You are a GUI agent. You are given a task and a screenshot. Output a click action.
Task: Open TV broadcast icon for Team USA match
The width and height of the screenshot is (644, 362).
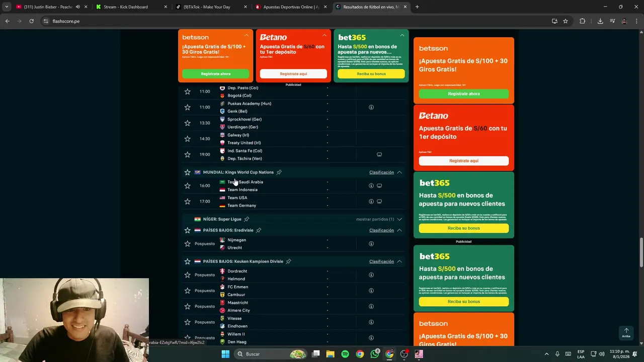point(379,201)
